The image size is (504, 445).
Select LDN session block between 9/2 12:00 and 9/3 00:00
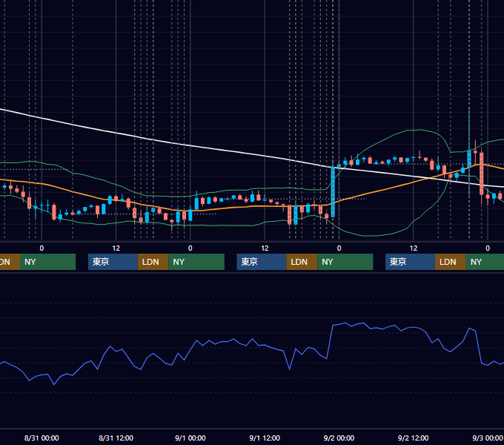[x=451, y=262]
